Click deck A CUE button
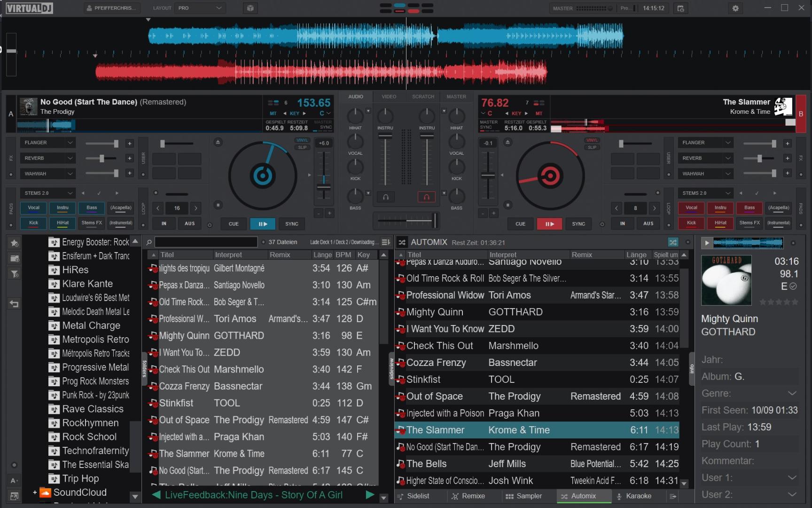812x508 pixels. click(x=234, y=224)
